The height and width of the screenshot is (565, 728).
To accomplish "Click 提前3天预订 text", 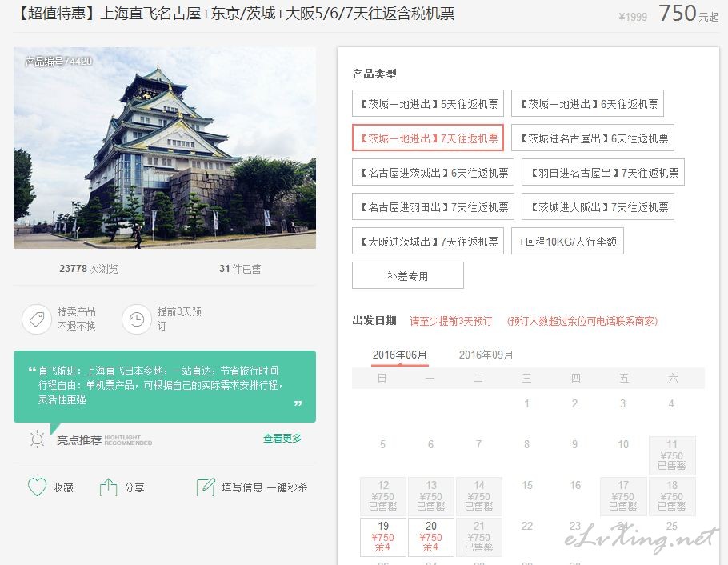I will point(179,319).
